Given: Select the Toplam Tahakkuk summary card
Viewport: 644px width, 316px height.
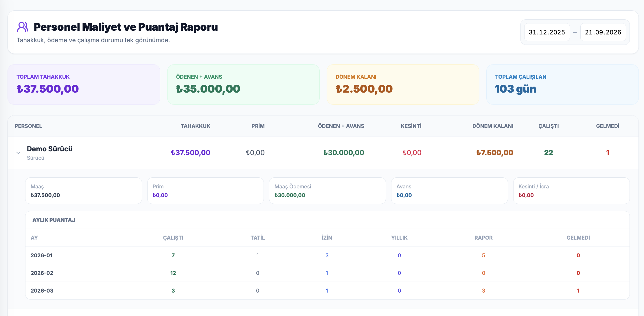Looking at the screenshot, I should (84, 84).
